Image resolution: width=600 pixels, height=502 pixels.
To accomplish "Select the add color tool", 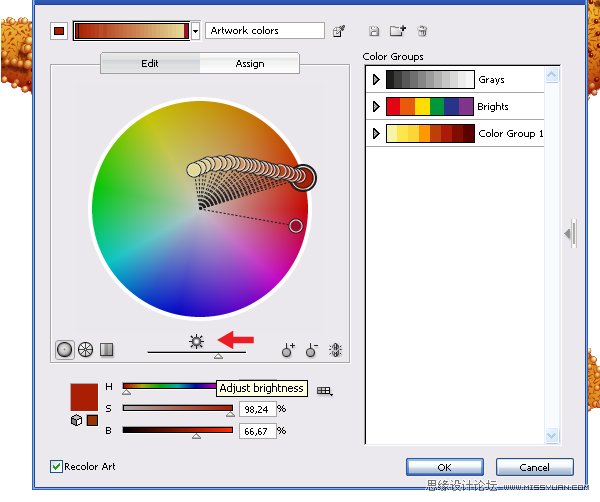I will pos(288,350).
